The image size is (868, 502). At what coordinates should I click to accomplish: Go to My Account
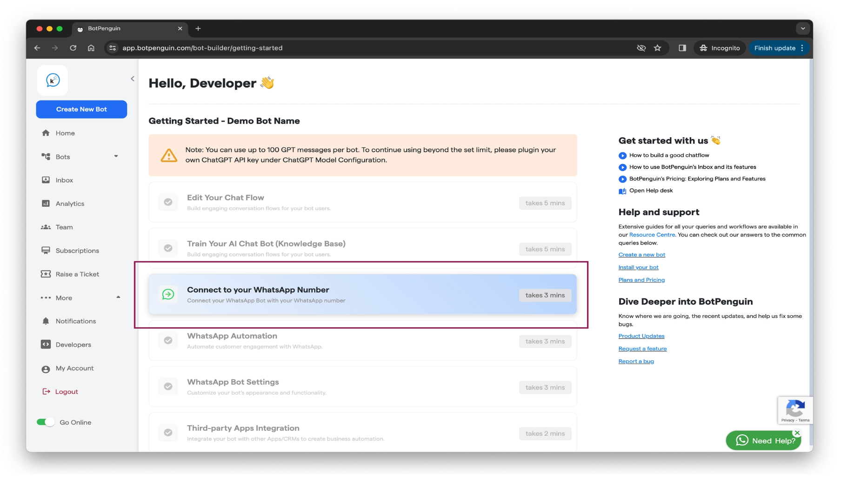[x=74, y=368]
